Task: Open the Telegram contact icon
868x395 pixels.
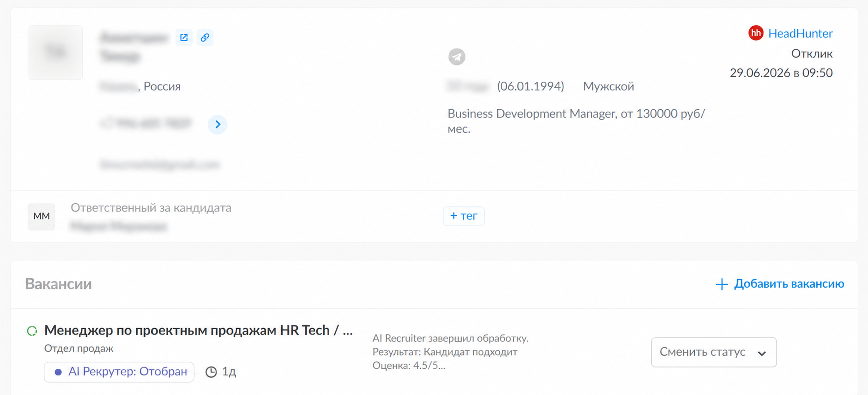Action: tap(457, 56)
